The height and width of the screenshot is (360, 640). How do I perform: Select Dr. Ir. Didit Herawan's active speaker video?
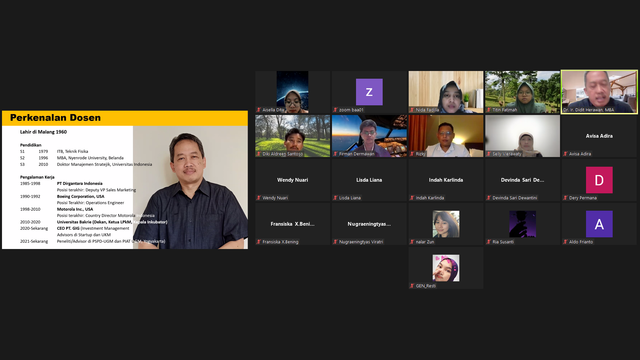(x=599, y=92)
